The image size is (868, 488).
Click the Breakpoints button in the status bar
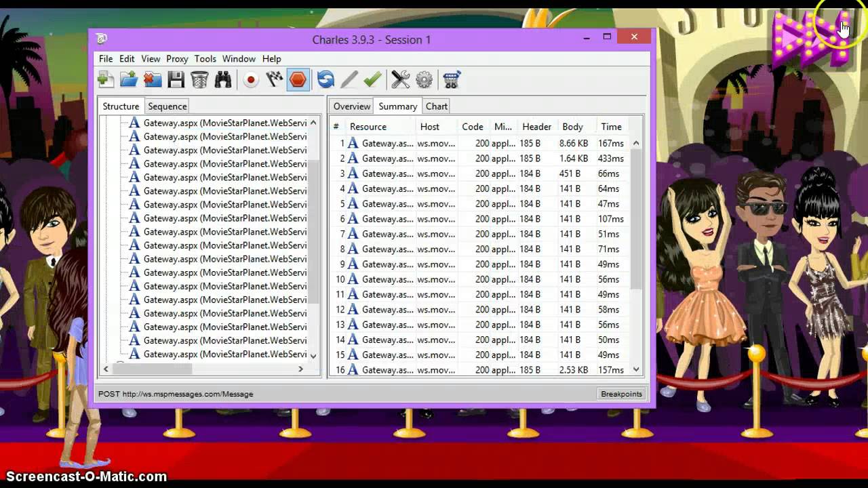coord(621,394)
